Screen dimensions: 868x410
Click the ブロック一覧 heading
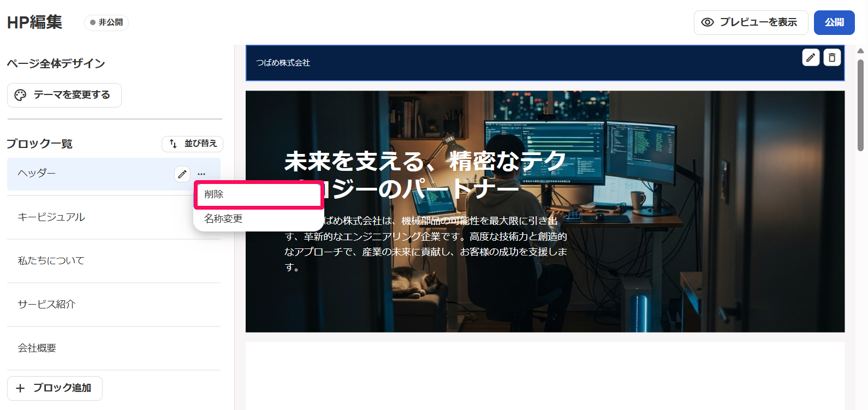click(x=40, y=144)
